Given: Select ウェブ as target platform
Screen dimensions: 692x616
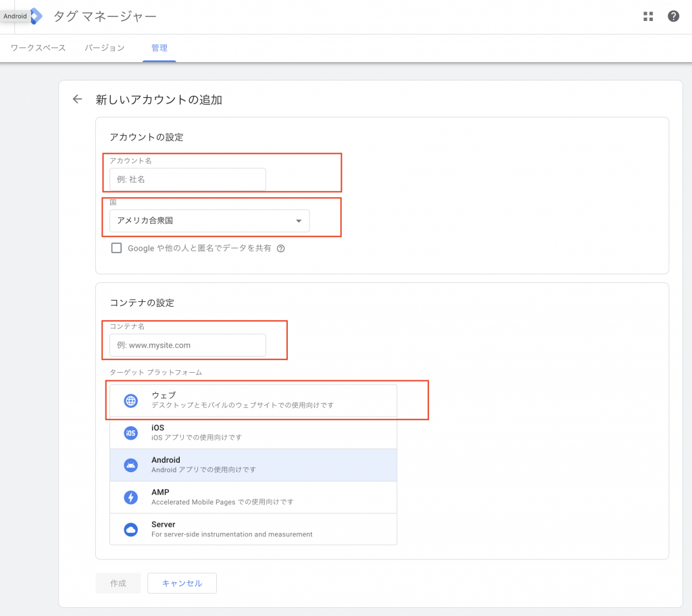Looking at the screenshot, I should coord(253,401).
